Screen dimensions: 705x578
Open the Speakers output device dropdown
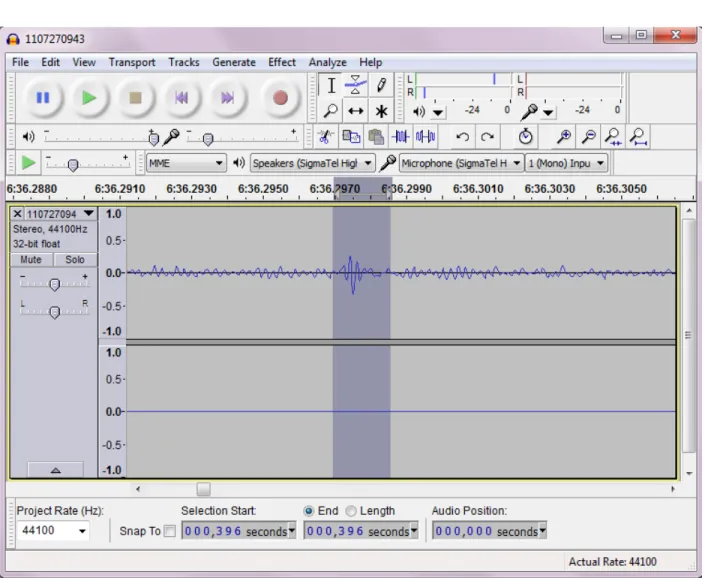312,163
